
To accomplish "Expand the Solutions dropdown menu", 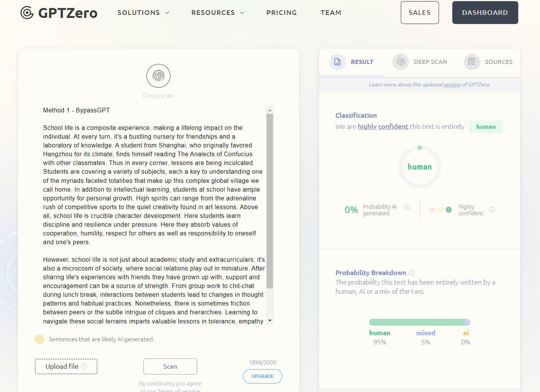I will pyautogui.click(x=143, y=13).
